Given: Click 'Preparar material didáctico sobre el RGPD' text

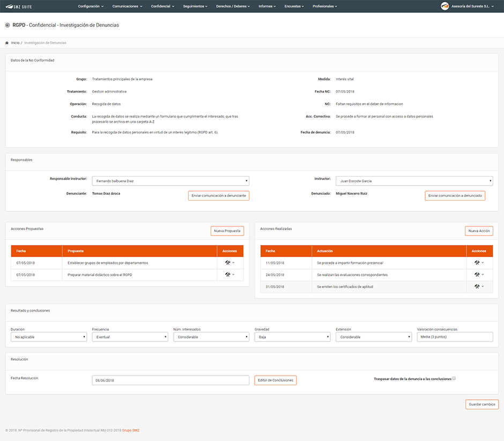Looking at the screenshot, I should click(100, 275).
